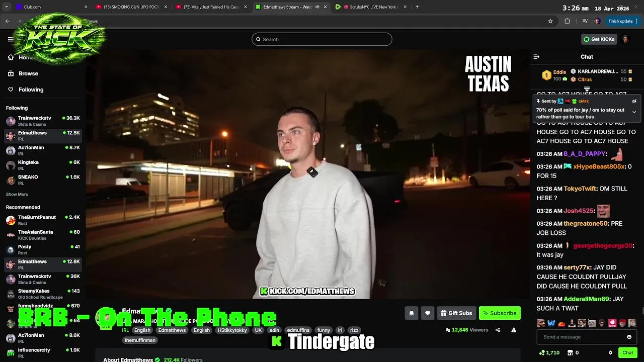Open influencercity recommended channel
Screen dimensions: 644x362
coord(43,352)
